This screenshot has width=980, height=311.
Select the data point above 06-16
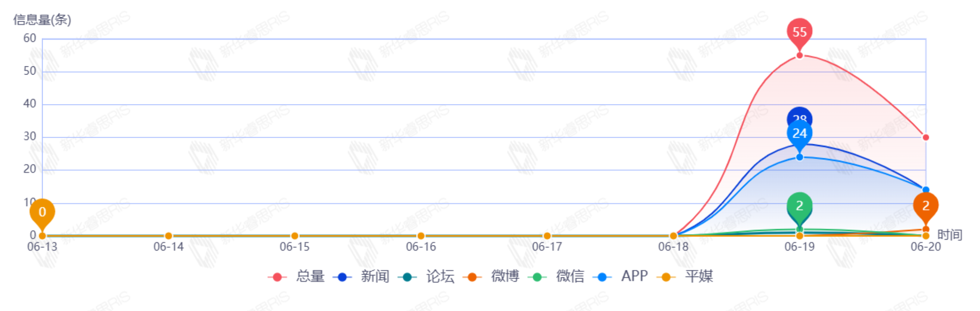coord(421,236)
